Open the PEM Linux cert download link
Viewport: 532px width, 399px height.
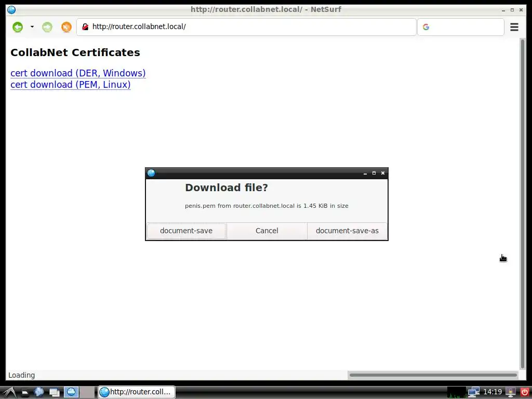71,85
